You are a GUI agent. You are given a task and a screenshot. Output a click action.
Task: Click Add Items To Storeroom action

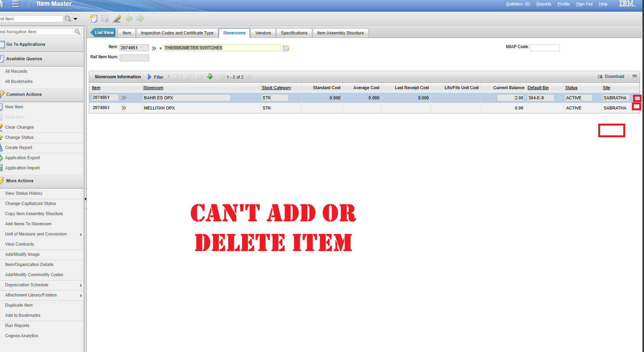coord(28,224)
